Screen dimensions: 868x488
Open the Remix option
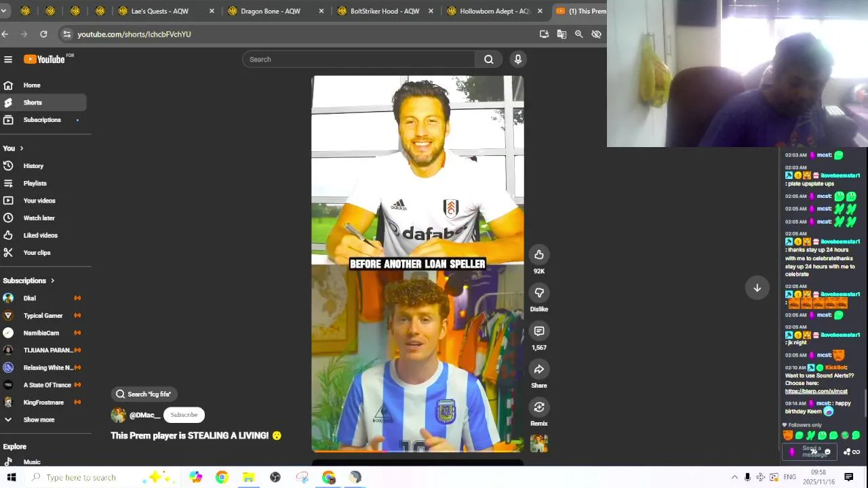click(x=539, y=407)
